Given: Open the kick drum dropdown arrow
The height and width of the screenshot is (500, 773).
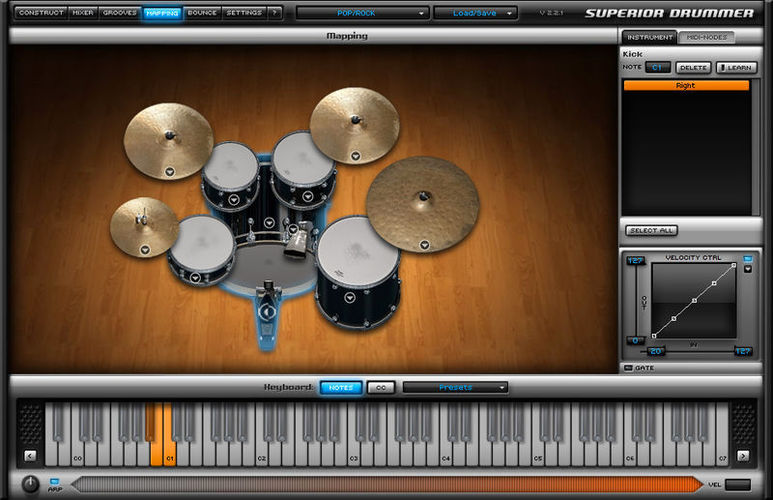Looking at the screenshot, I should click(x=269, y=223).
